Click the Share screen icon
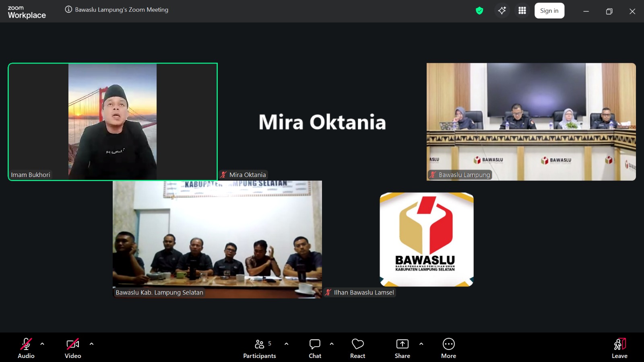 (x=402, y=348)
